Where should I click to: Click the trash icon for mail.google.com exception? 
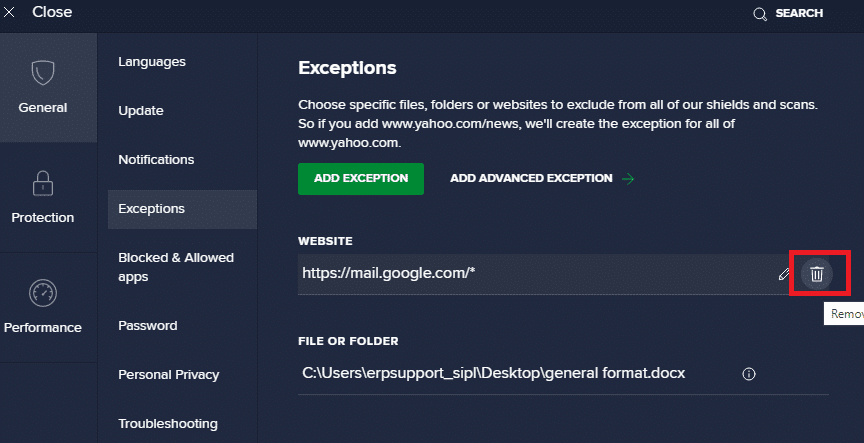click(817, 274)
